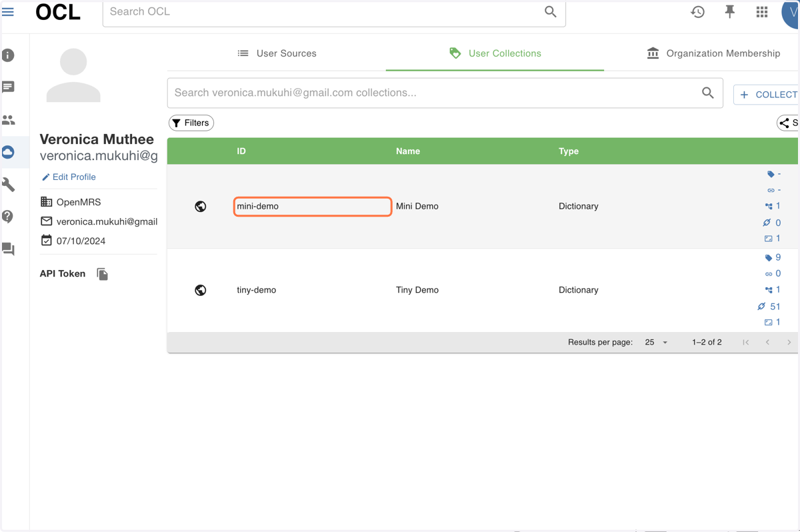Click the globe icon on mini-demo row
This screenshot has height=532, width=800.
click(200, 207)
